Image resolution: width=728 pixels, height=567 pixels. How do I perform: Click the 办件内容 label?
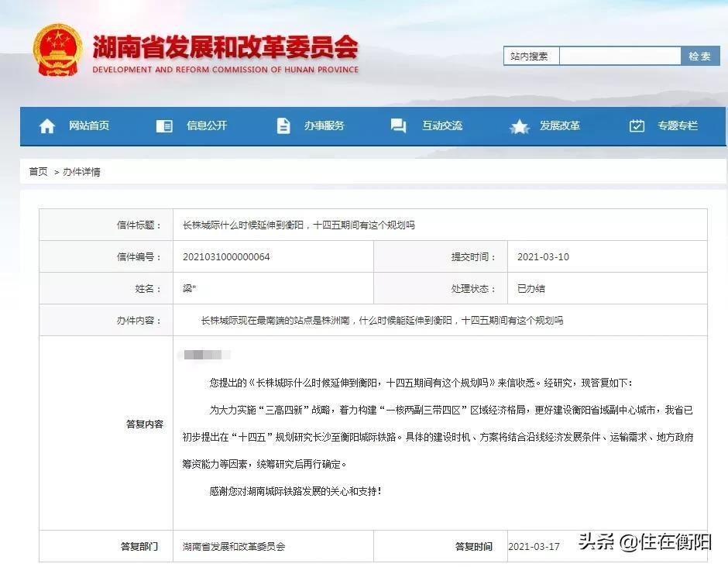click(139, 321)
